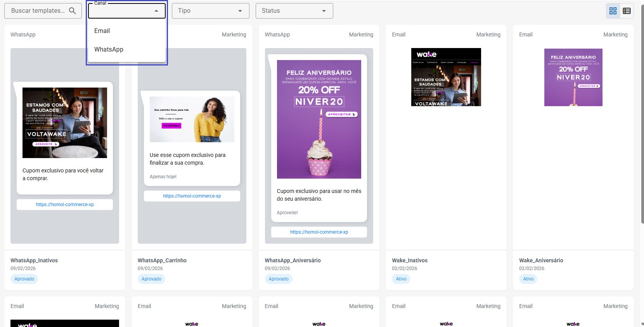Choose WhatsApp in Canal options
Viewport: 644px width, 327px height.
109,50
